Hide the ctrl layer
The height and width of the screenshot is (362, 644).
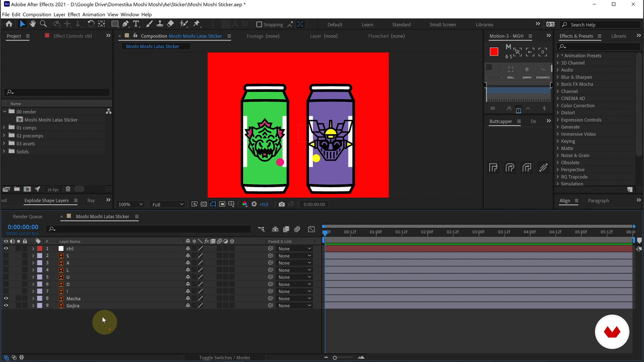click(6, 248)
